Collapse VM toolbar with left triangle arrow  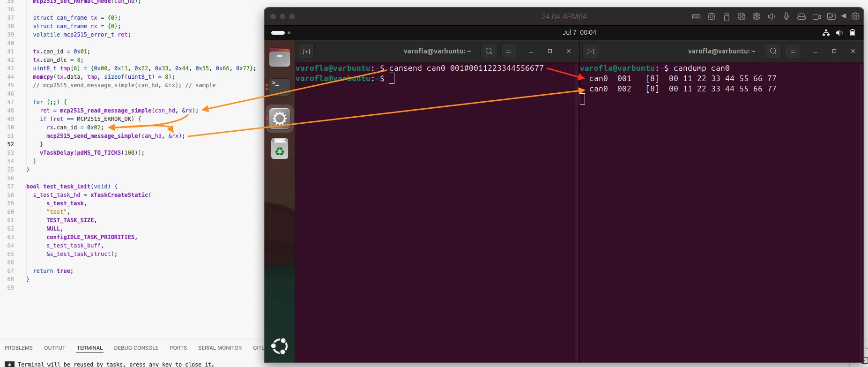(844, 16)
